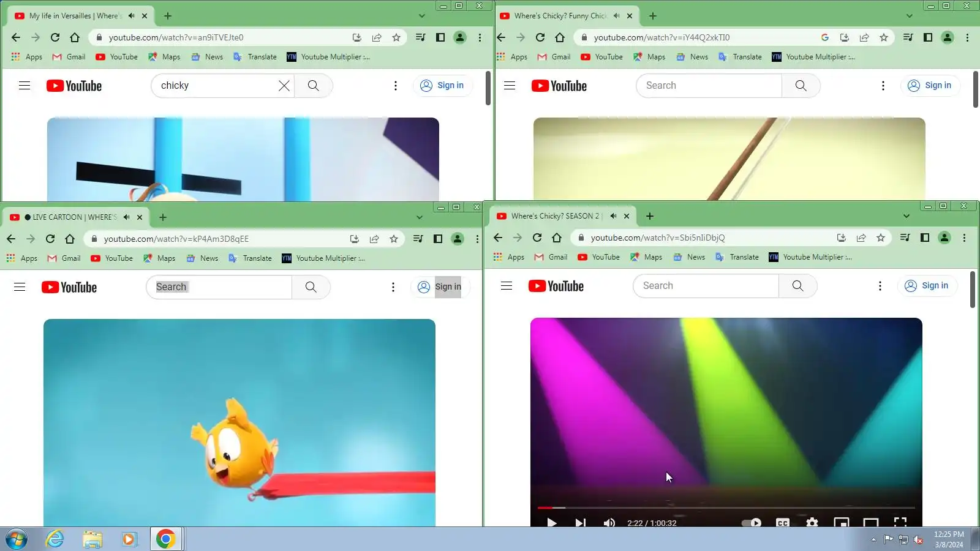
Task: Open Maps bookmark in LIVE CARTOON window
Action: 159,258
